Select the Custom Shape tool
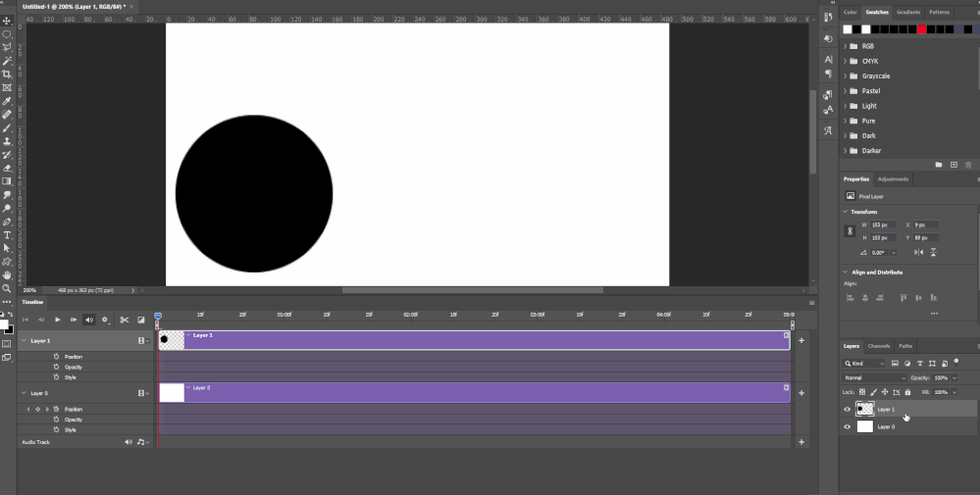The image size is (980, 495). point(7,262)
